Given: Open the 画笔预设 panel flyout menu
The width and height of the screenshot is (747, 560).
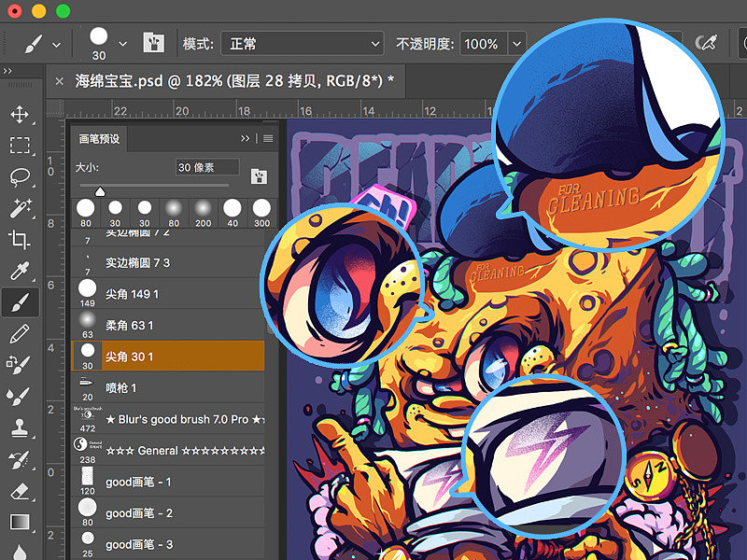Looking at the screenshot, I should click(268, 138).
